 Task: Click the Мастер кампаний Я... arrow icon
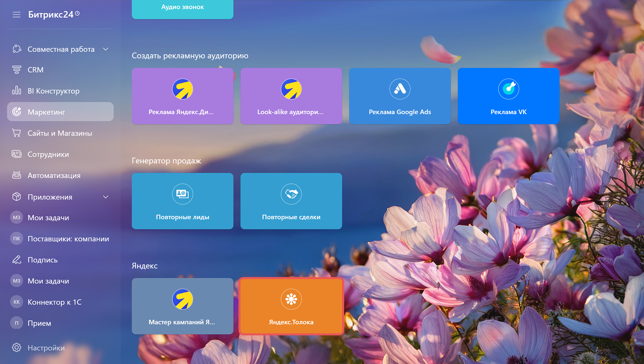[x=182, y=299]
